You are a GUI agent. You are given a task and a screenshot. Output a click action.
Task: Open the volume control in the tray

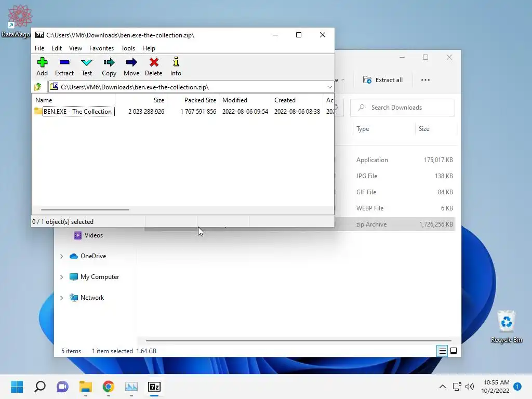pyautogui.click(x=470, y=387)
